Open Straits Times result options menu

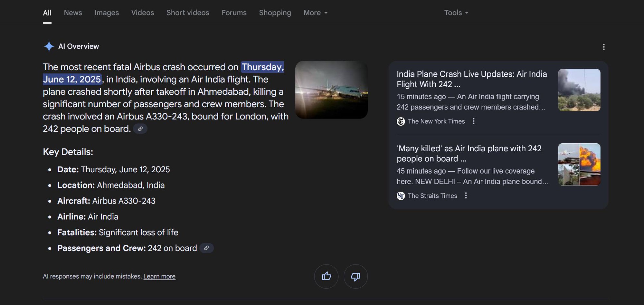click(466, 195)
